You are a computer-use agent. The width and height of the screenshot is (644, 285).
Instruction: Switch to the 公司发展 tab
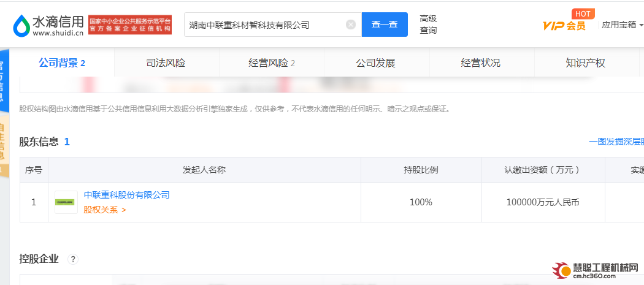376,63
